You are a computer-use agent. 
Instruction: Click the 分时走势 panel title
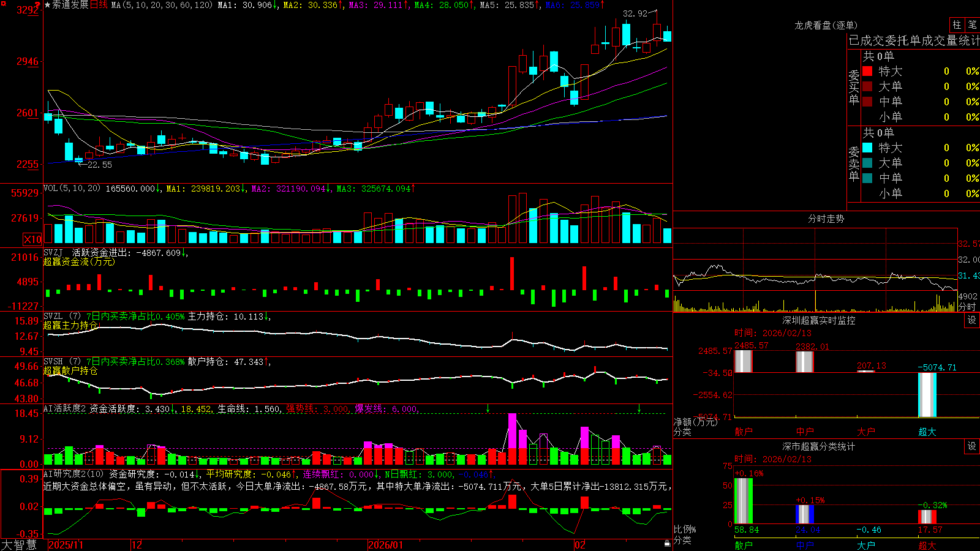click(826, 219)
